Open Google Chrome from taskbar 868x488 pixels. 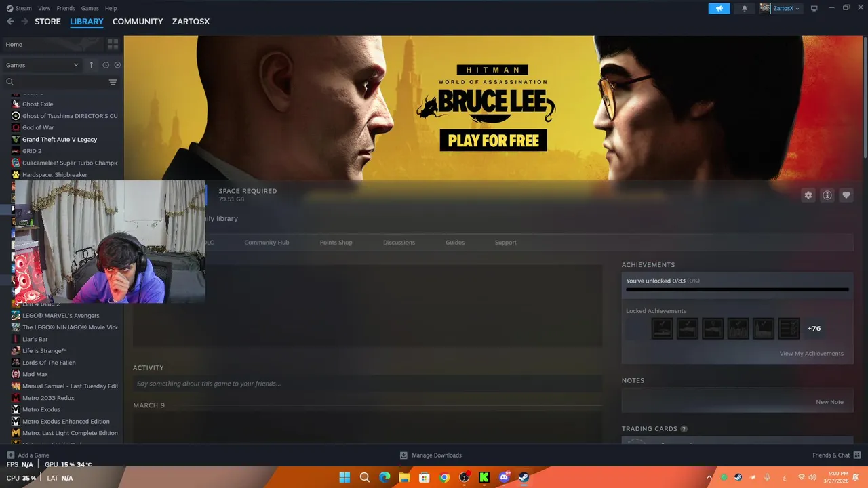[x=444, y=477]
